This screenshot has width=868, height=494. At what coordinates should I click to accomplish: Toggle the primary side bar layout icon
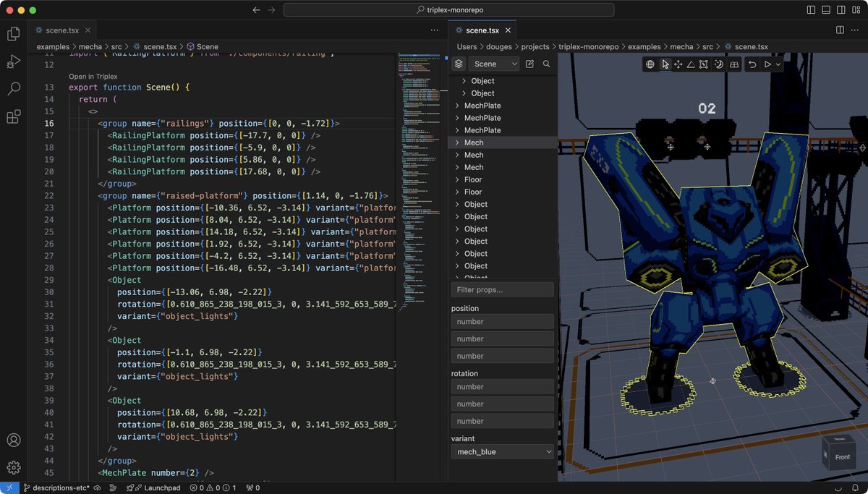(810, 10)
